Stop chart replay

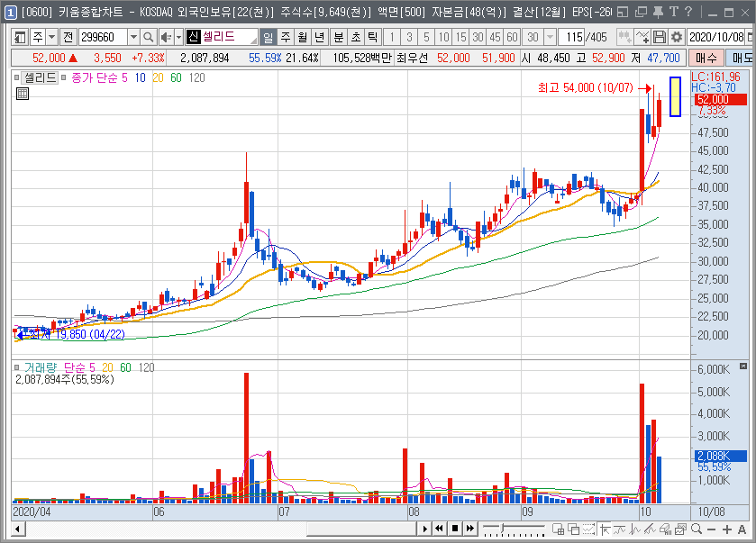pos(455,529)
